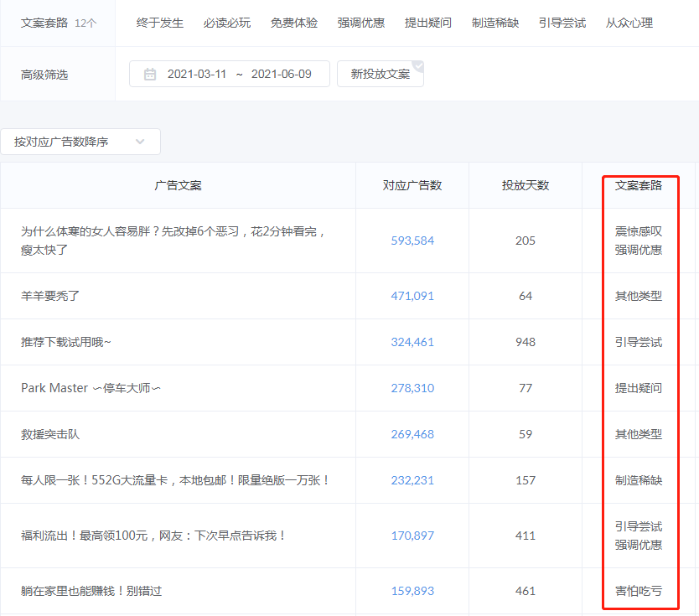Open ad count link 269,468

pos(412,434)
